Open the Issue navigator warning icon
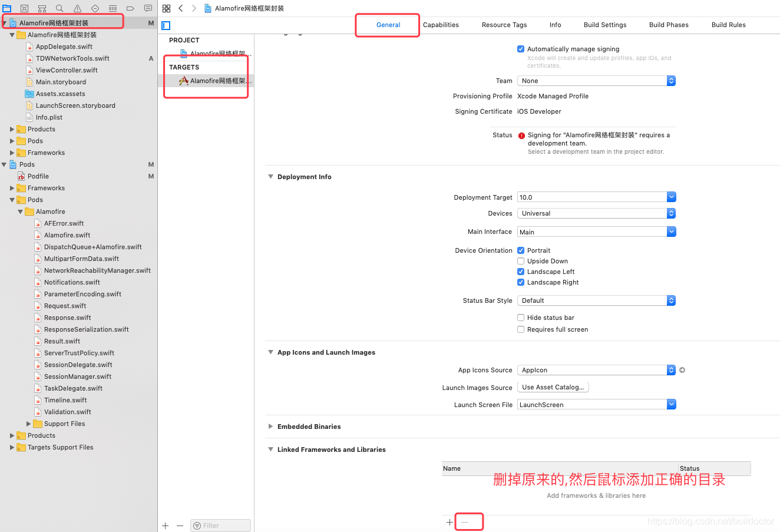Screen dimensions: 780x532 click(77, 8)
